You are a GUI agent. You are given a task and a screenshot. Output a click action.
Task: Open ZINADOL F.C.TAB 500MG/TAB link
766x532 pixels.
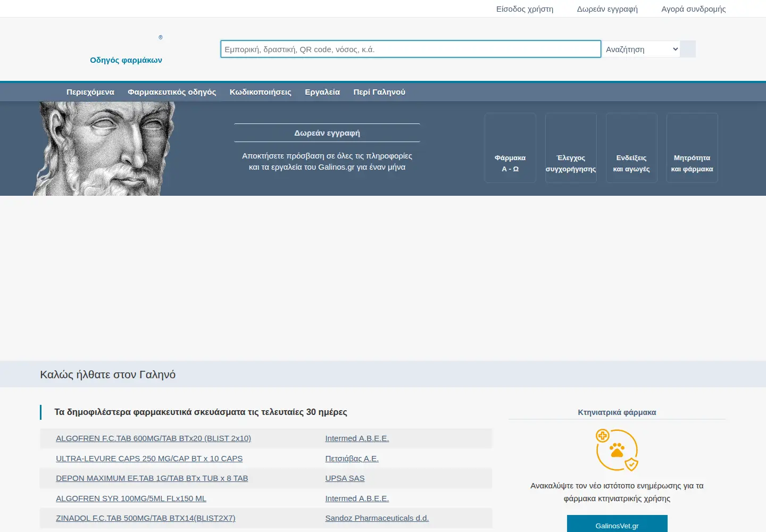tap(145, 518)
